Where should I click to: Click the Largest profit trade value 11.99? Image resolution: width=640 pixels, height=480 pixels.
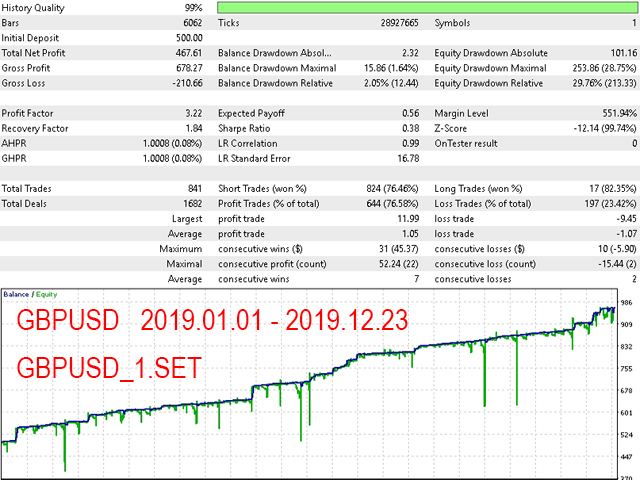tap(408, 219)
